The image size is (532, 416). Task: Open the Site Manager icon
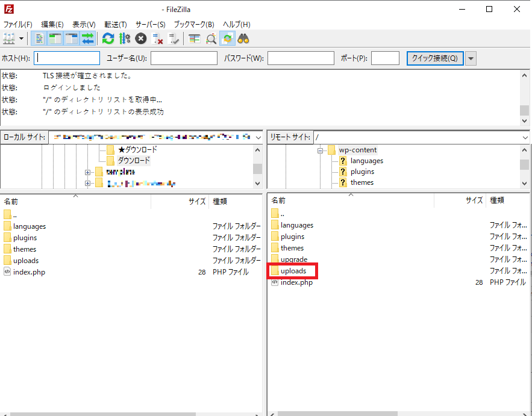click(9, 39)
